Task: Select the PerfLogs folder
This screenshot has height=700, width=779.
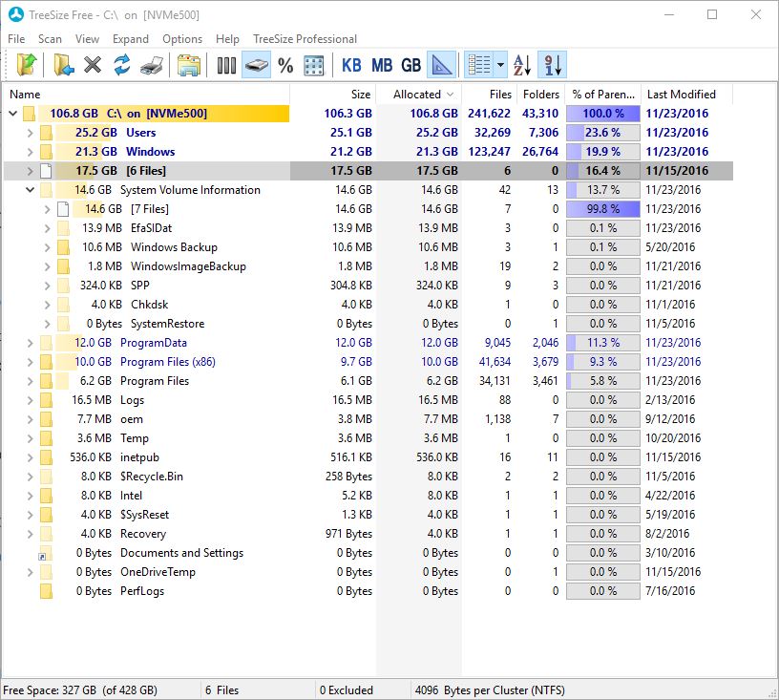Action: [x=368, y=591]
